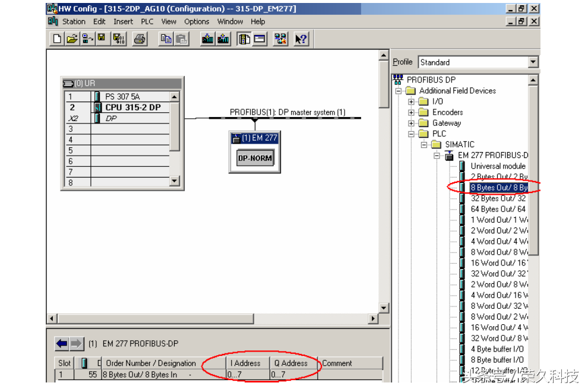Click the Configure Network icon
The image size is (588, 389).
click(280, 40)
